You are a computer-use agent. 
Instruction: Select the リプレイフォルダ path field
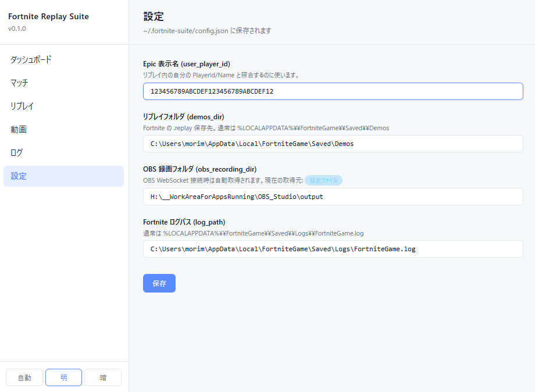(333, 144)
